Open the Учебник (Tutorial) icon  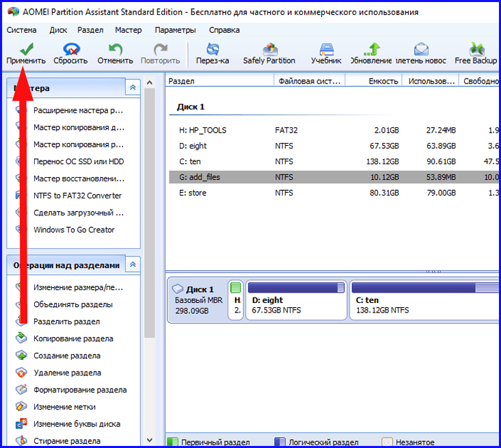327,49
